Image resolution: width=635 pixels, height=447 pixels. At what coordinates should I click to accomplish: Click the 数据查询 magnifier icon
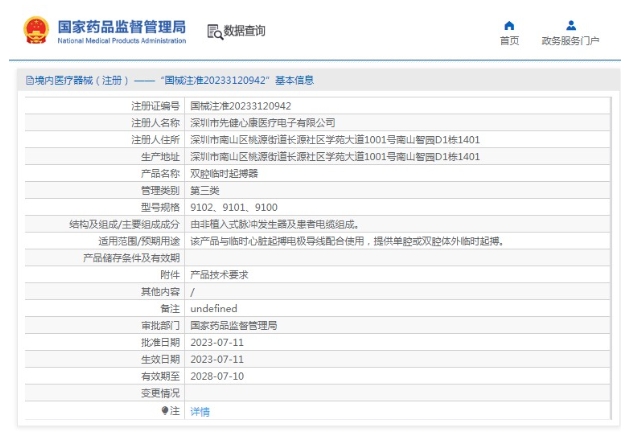[x=214, y=31]
